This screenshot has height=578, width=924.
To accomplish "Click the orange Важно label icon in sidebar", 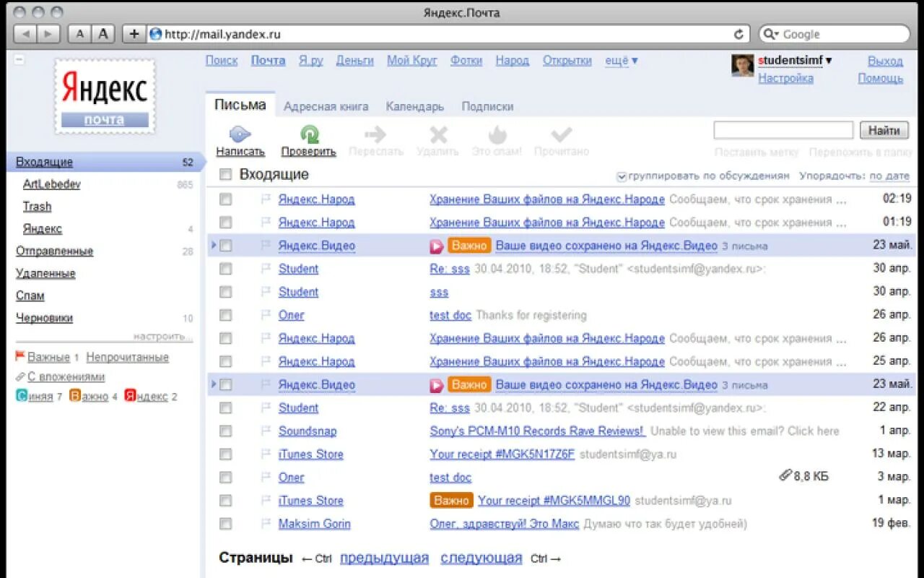I will point(74,395).
